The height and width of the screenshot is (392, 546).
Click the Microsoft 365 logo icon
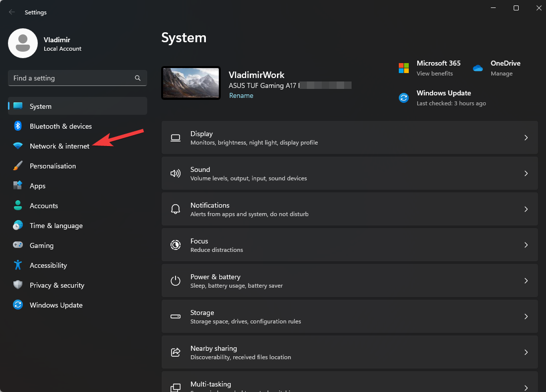(x=404, y=68)
